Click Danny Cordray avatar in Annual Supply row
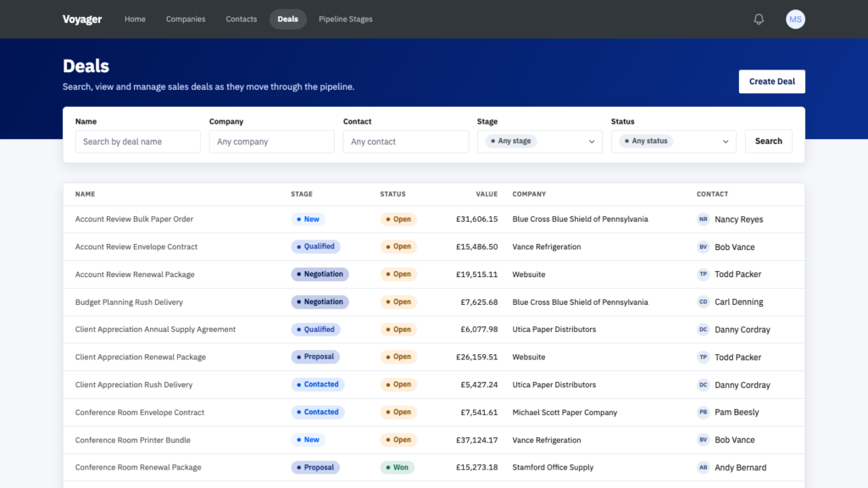 [x=703, y=330]
